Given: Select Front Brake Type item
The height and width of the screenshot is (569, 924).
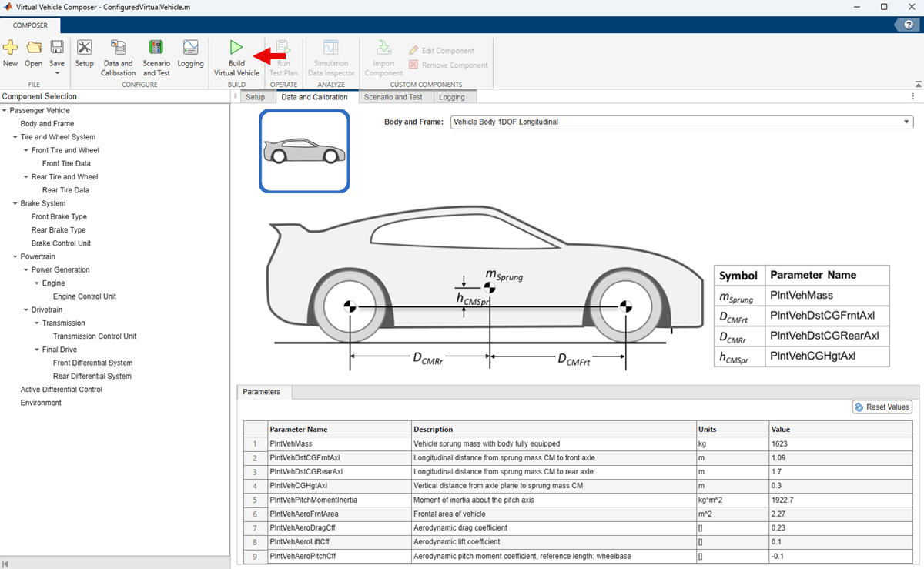Looking at the screenshot, I should coord(59,216).
